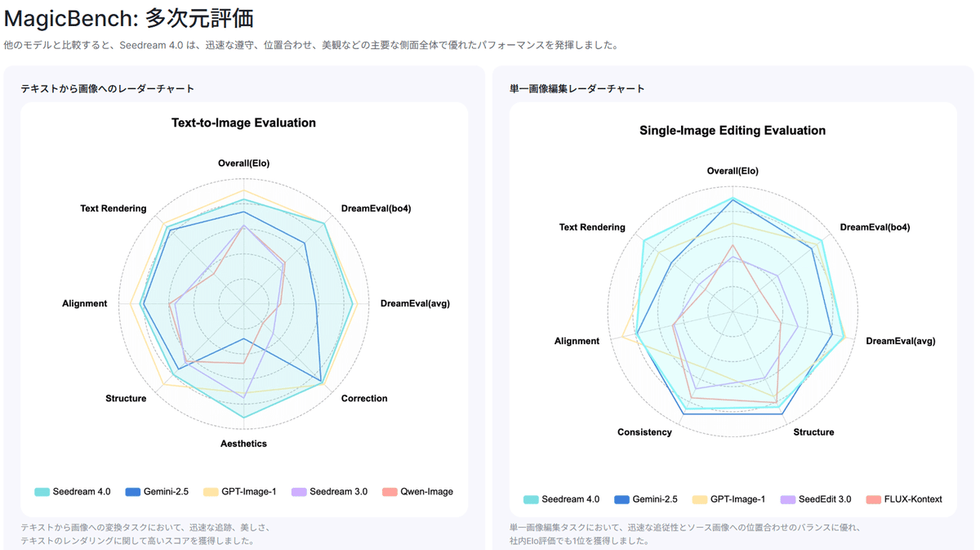
Task: Click the テキストから画像へのレーダーチャート section heading
Action: (x=108, y=88)
